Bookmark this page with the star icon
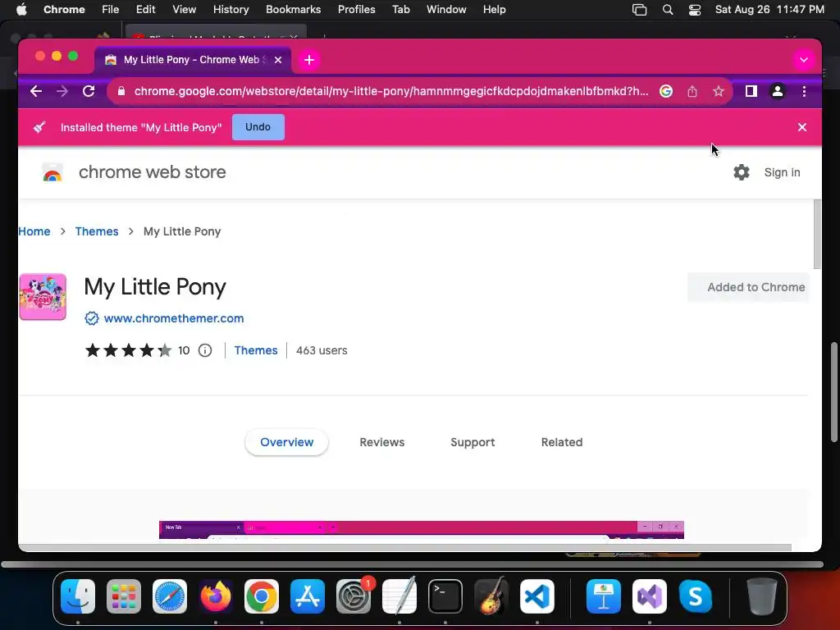The height and width of the screenshot is (630, 840). click(719, 91)
